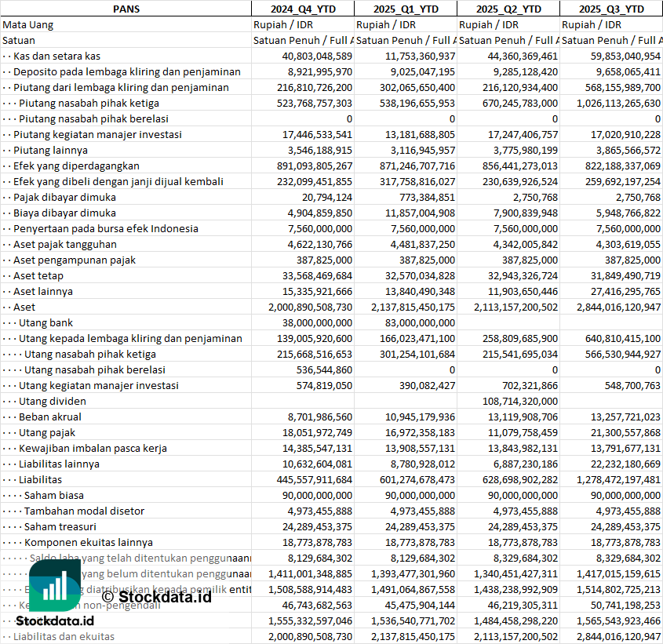
Task: Select the PANS header cell
Action: point(126,9)
